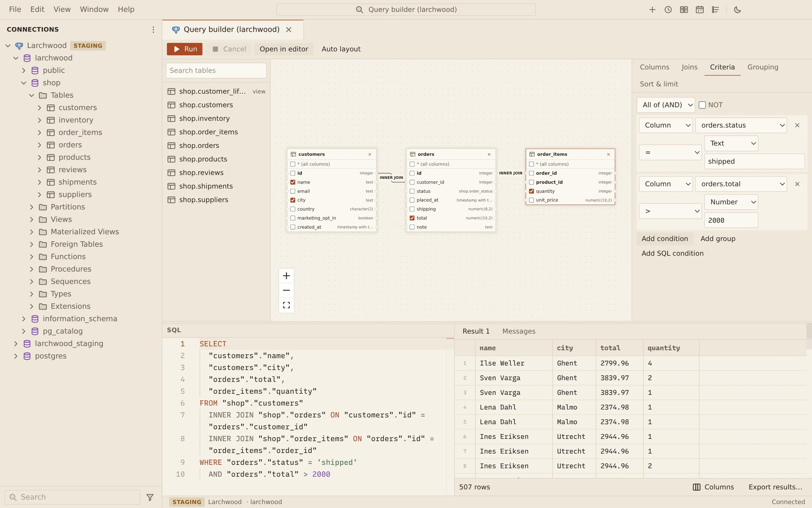This screenshot has height=508, width=812.
Task: Click the Run play icon button
Action: click(x=185, y=49)
